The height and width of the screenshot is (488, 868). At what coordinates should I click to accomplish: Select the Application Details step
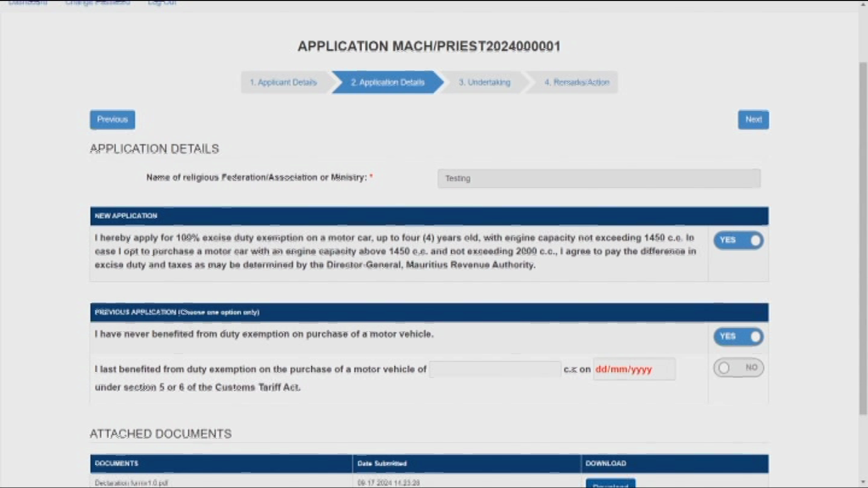pos(387,82)
